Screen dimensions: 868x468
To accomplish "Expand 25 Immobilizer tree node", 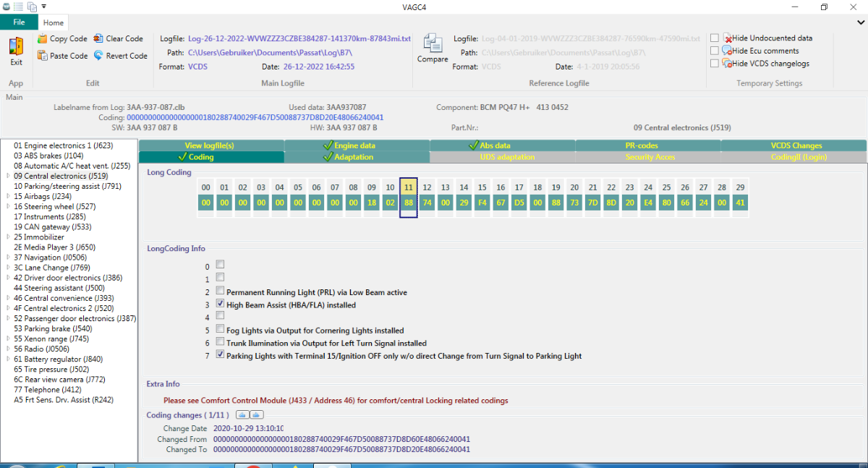I will (x=8, y=237).
